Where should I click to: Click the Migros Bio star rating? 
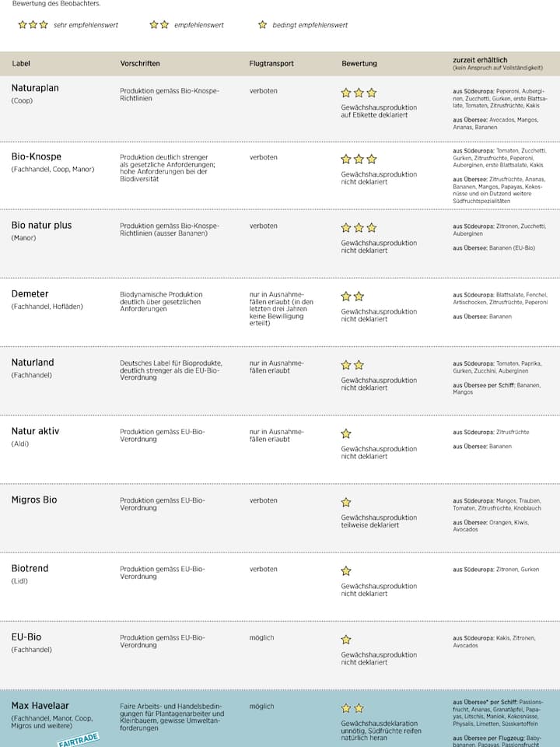pos(346,502)
